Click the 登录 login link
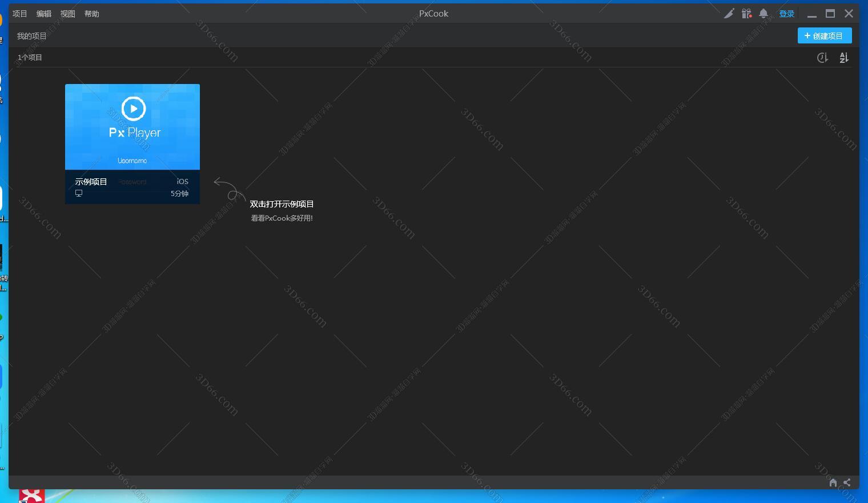Image resolution: width=868 pixels, height=503 pixels. [x=786, y=14]
